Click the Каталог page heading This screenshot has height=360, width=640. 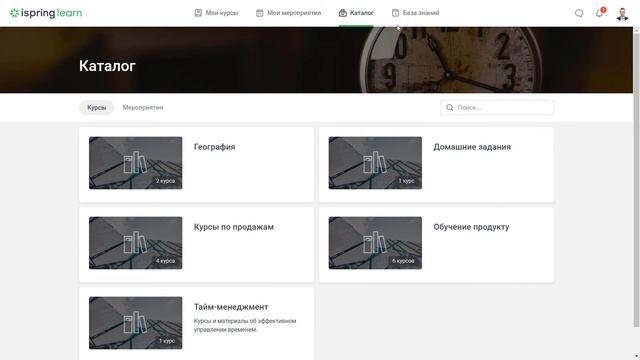pos(107,66)
